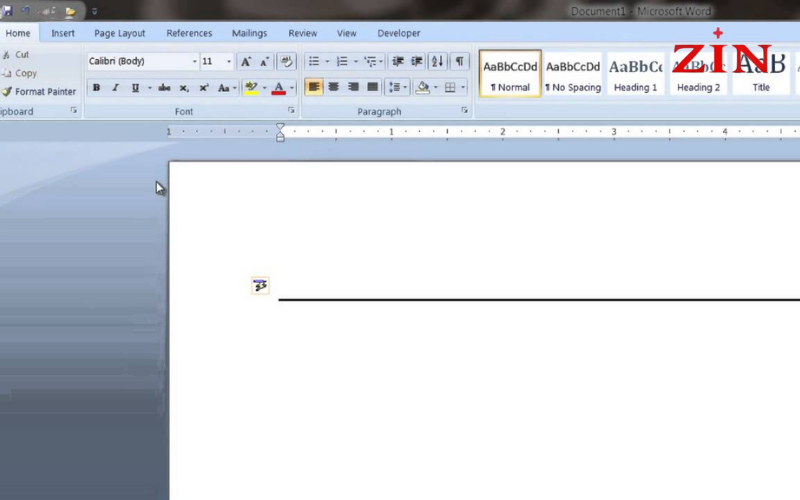Image resolution: width=800 pixels, height=500 pixels.
Task: Open the Paragraph dialog launcher
Action: tap(464, 110)
